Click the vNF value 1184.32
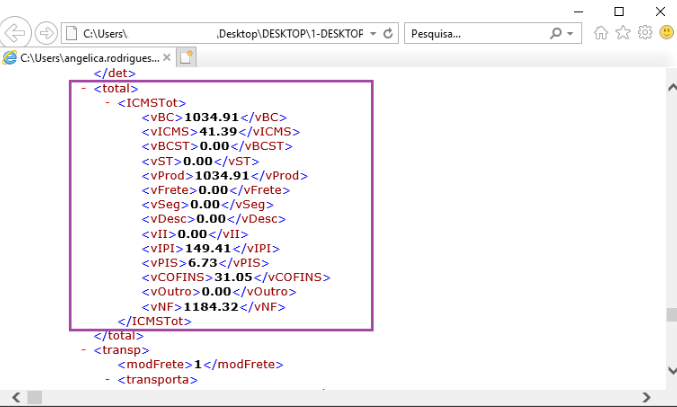Screen dimensions: 677x407 [x=211, y=307]
